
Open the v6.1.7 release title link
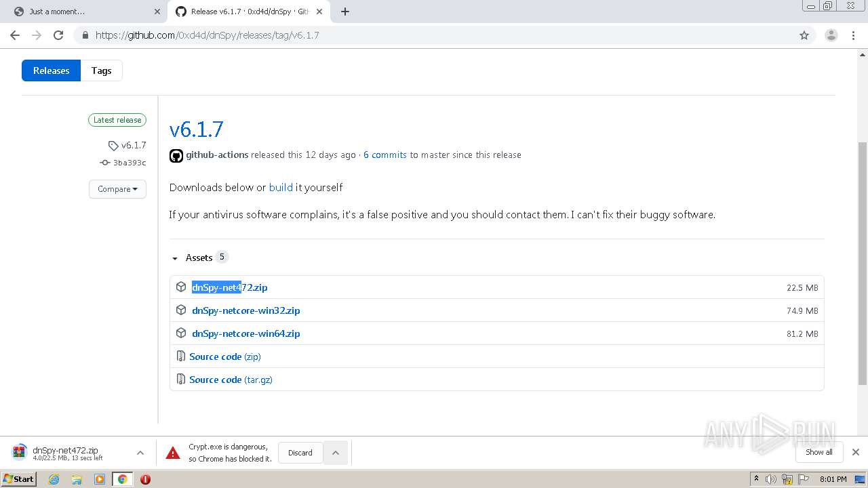[x=196, y=129]
